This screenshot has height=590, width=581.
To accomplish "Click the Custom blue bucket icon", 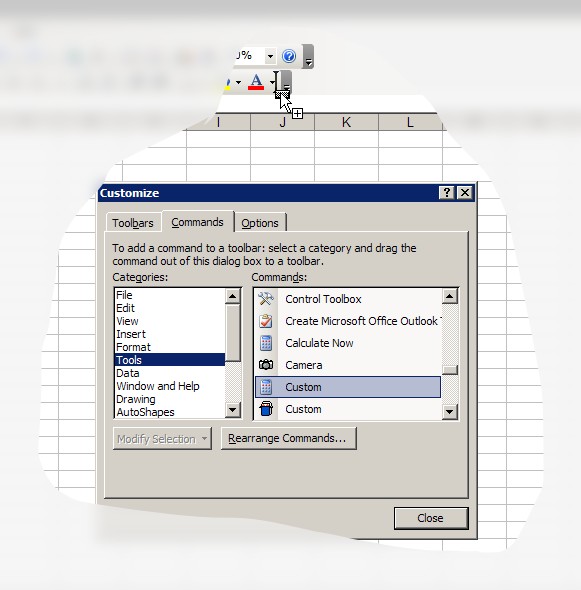I will click(266, 409).
